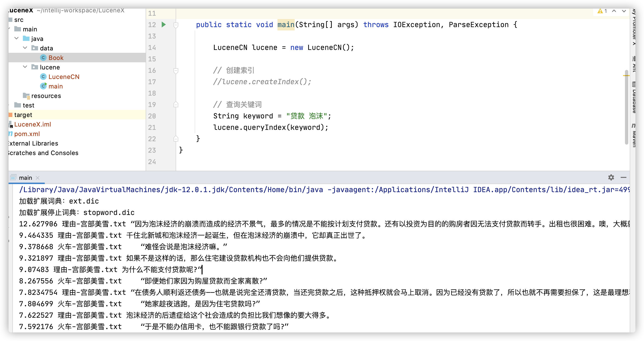644x341 pixels.
Task: Collapse the lucene package chevron
Action: click(x=25, y=67)
